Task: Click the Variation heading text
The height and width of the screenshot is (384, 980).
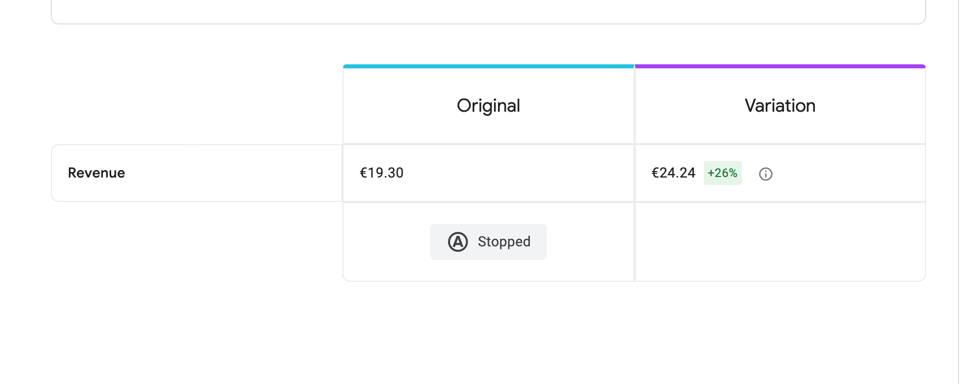Action: (x=780, y=106)
